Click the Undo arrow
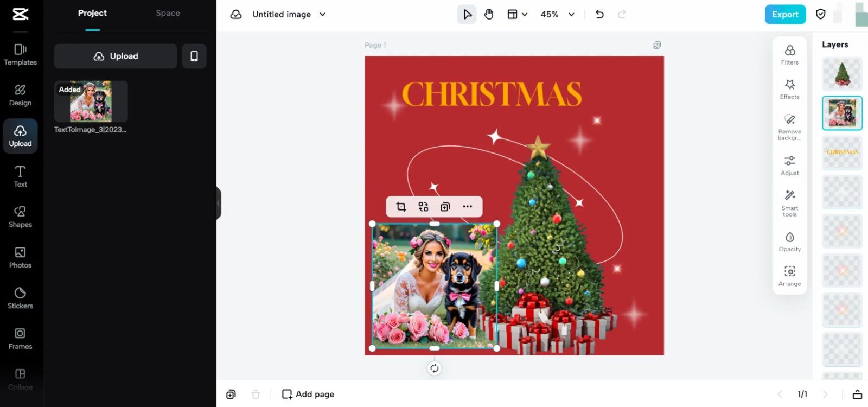 599,15
